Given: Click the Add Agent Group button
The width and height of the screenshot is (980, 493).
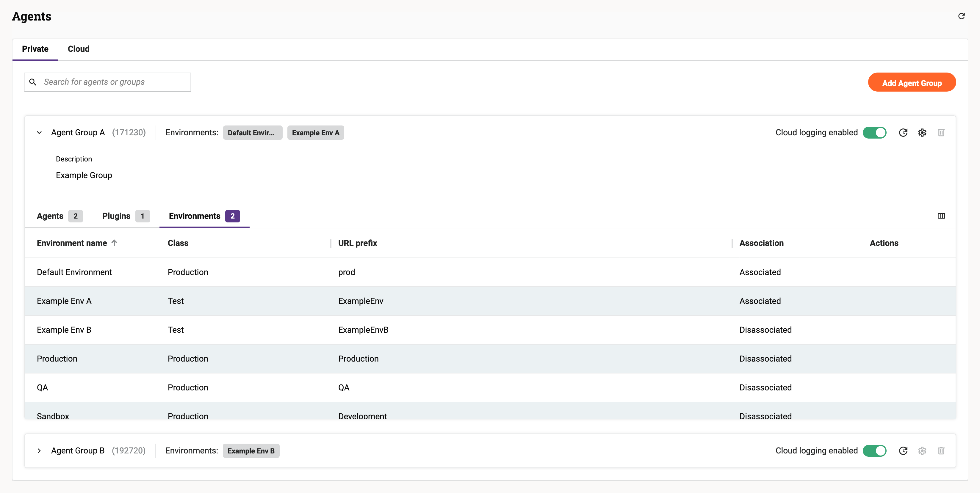Looking at the screenshot, I should 912,82.
